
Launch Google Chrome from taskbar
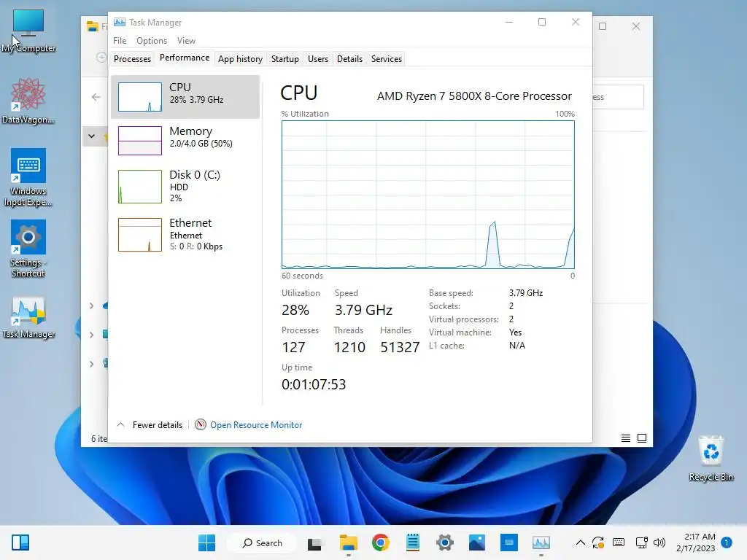[x=380, y=542]
